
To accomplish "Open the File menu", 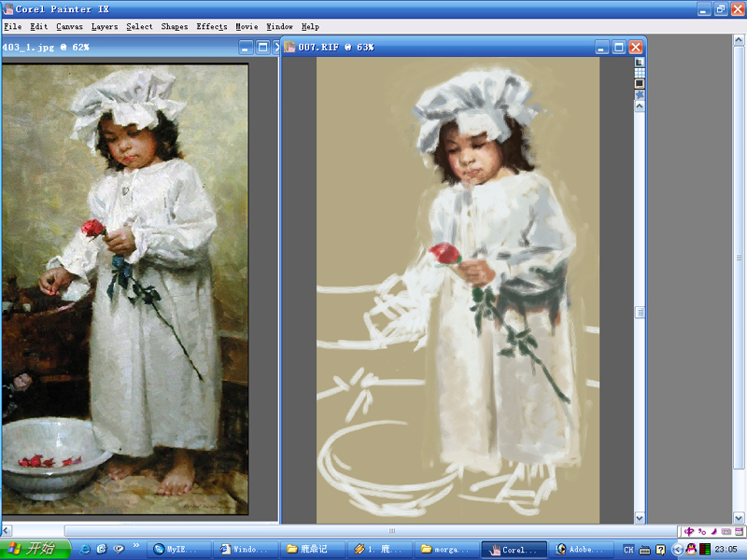I will pos(13,27).
